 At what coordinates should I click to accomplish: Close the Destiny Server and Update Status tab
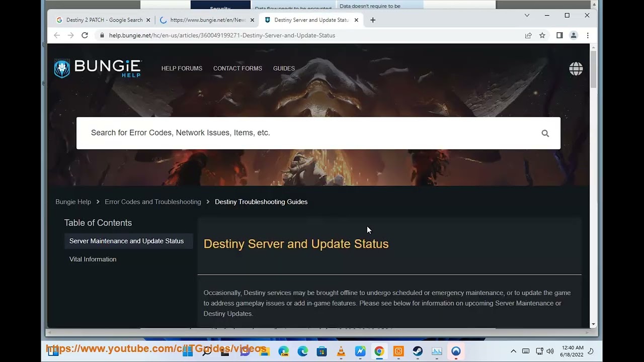(x=356, y=20)
